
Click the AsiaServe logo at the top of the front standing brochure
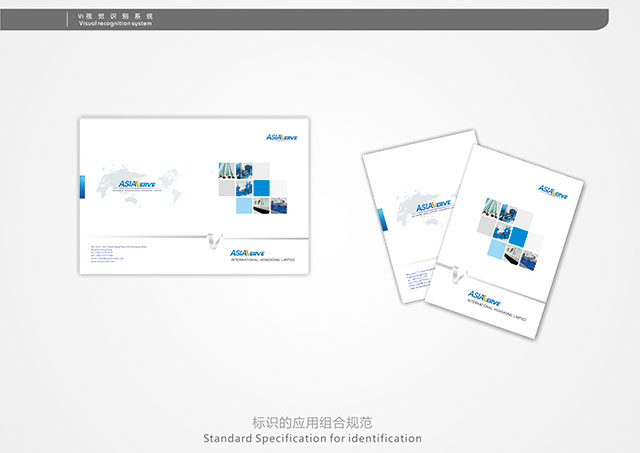pos(549,188)
